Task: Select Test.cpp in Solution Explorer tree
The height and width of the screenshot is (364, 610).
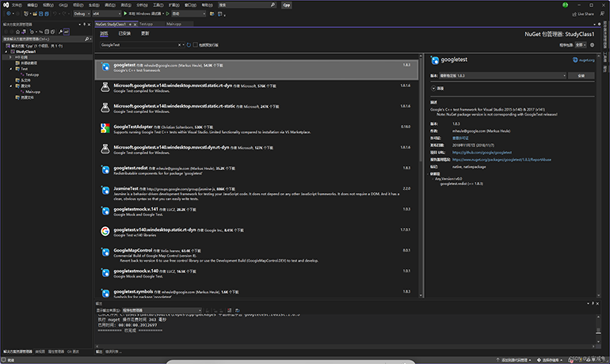Action: [x=32, y=74]
